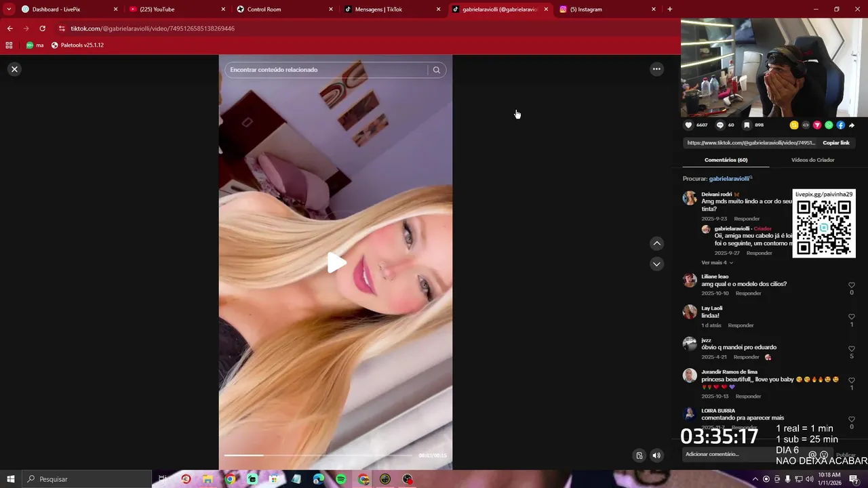Viewport: 868px width, 488px height.
Task: Click the @ mention icon in comment box
Action: [x=812, y=455]
